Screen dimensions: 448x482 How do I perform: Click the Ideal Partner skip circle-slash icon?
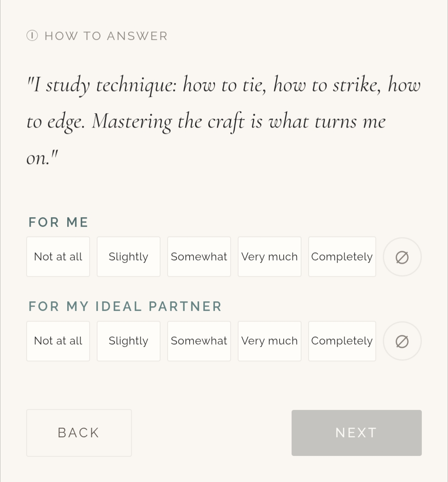[x=402, y=342]
